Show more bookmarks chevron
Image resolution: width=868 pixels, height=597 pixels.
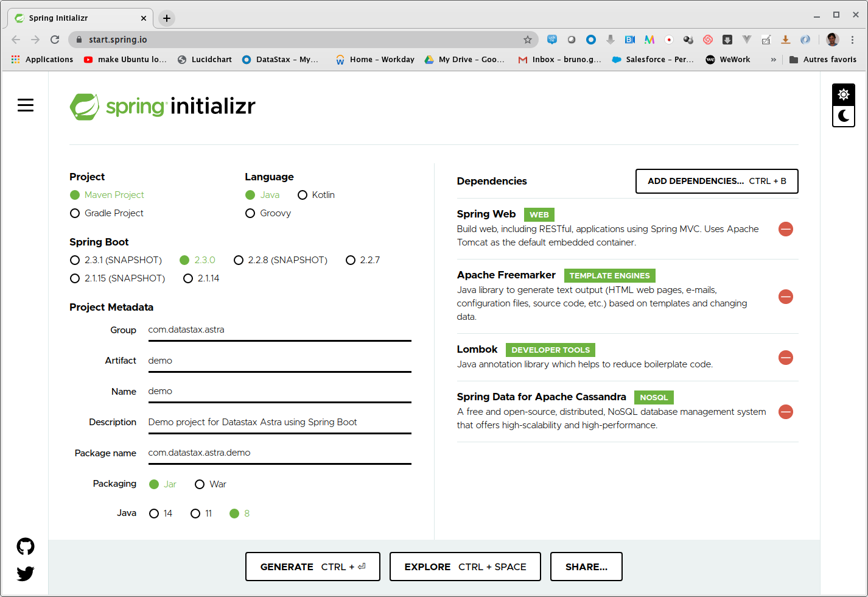pyautogui.click(x=773, y=60)
